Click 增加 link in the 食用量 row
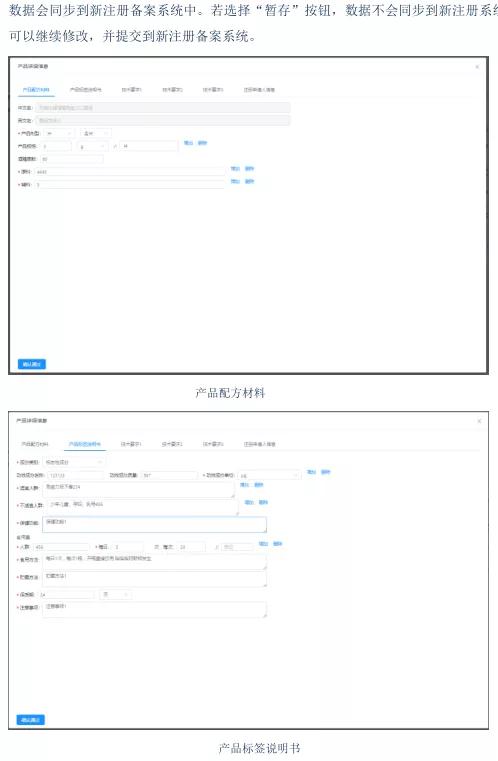 263,544
